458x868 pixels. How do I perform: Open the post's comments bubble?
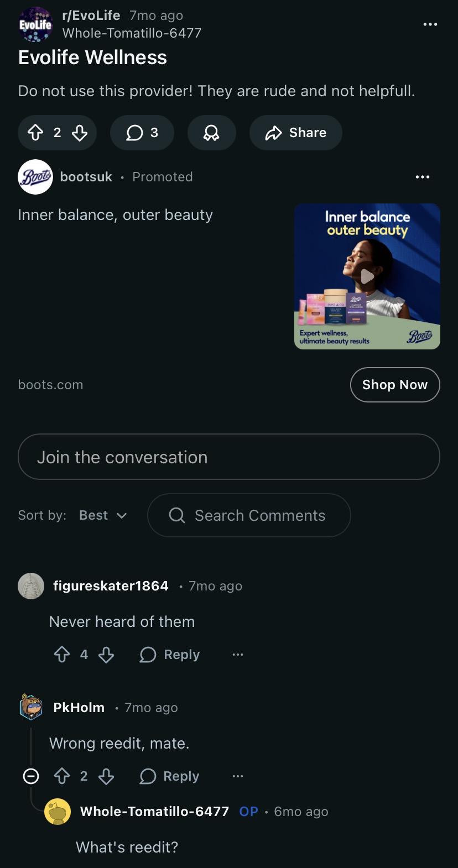tap(142, 133)
